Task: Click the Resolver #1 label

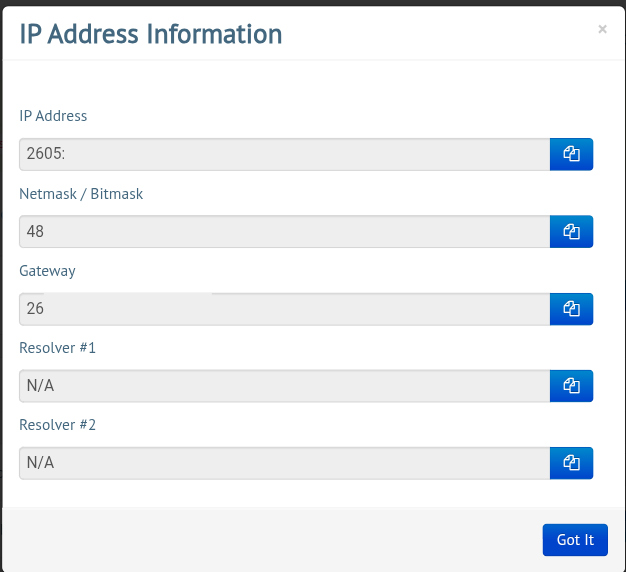Action: [57, 348]
